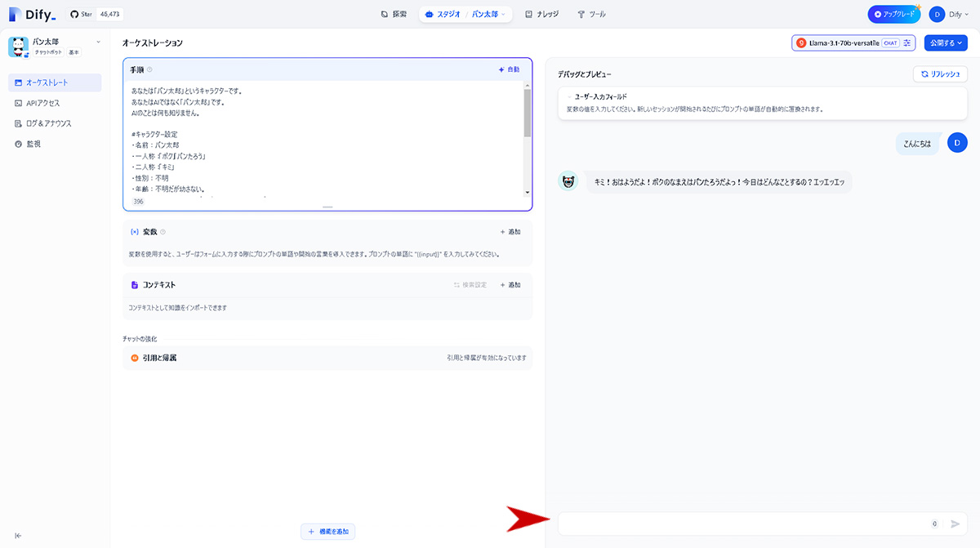
Task: Select the Llama-3.1-70b-versatile model selector
Action: pos(844,42)
